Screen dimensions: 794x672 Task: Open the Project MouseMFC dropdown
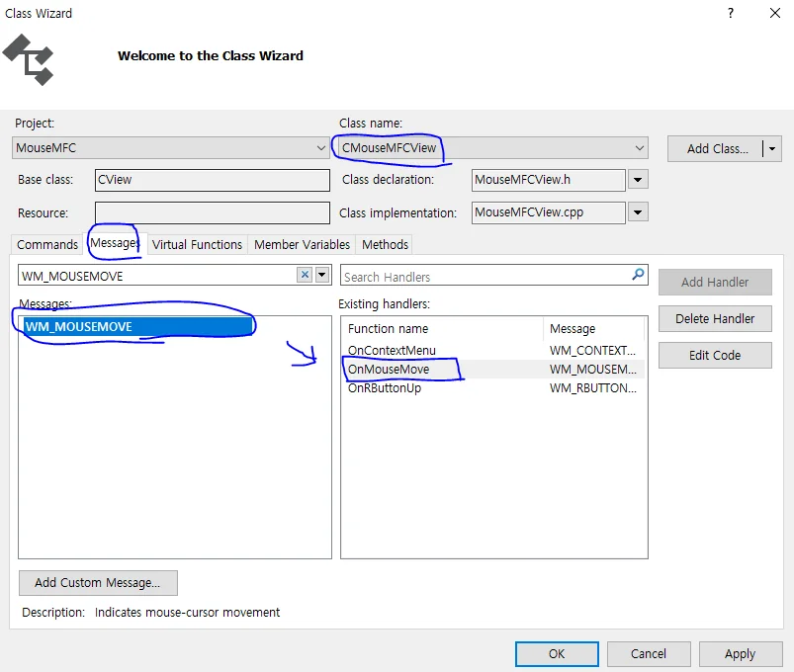pos(321,148)
